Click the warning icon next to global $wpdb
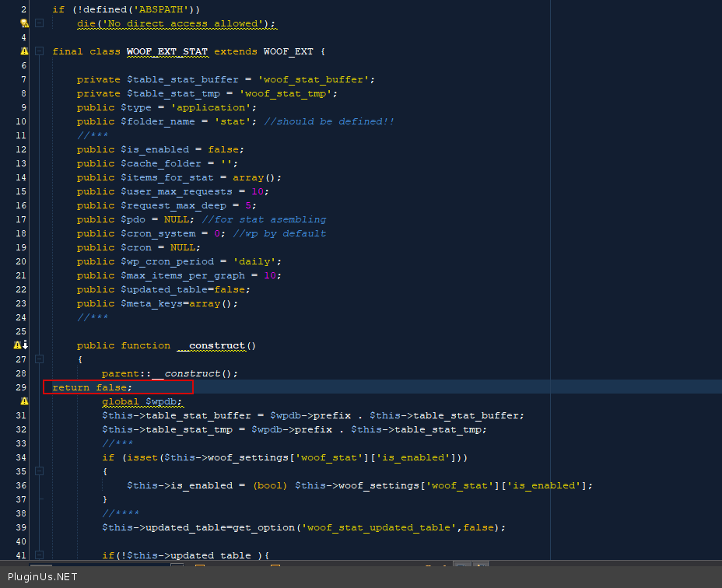 [24, 401]
